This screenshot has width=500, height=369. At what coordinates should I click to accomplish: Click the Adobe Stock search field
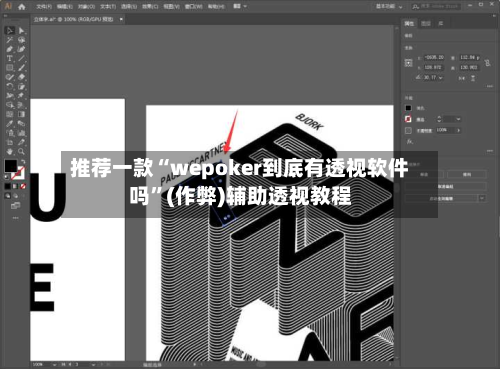click(436, 6)
